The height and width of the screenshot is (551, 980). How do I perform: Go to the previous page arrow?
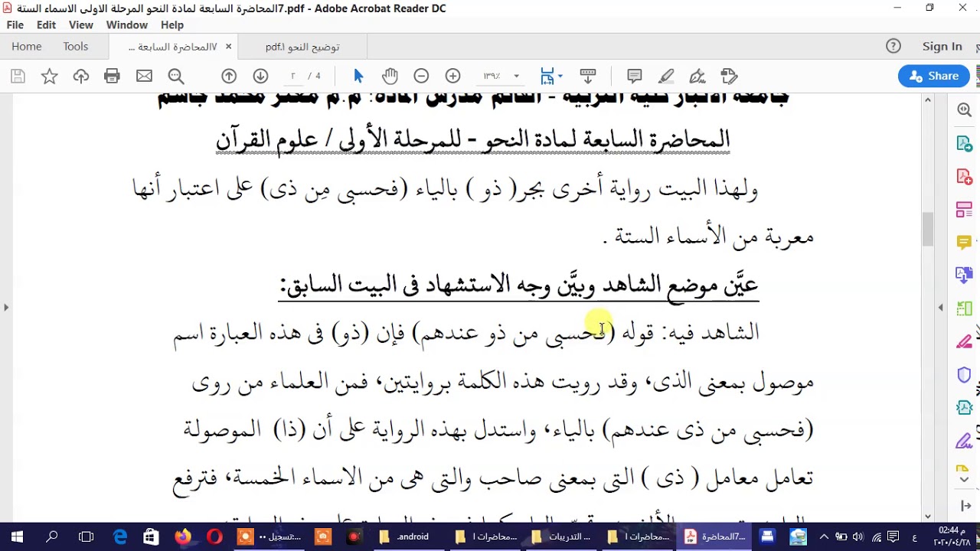click(229, 76)
